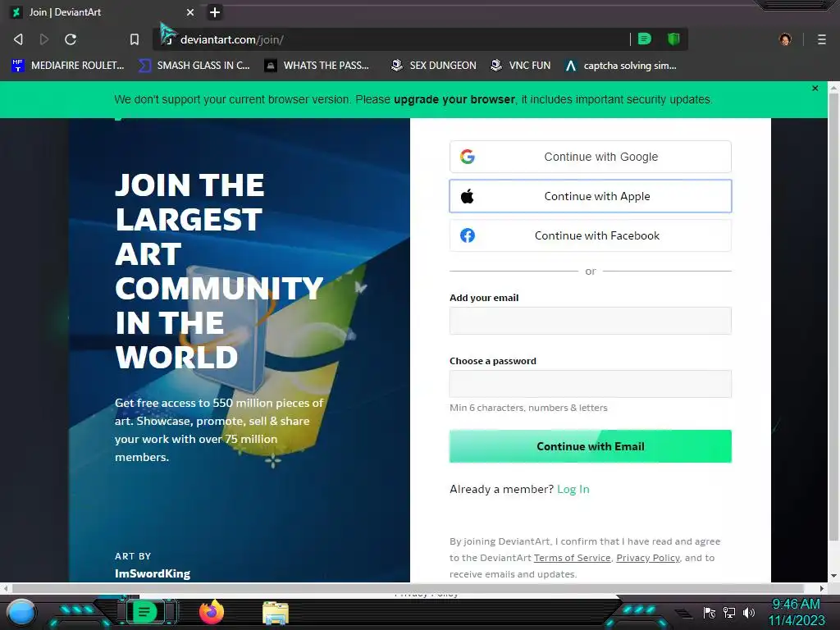This screenshot has height=630, width=840.
Task: Click the address bar showing deviantart.com/join/
Action: 396,39
